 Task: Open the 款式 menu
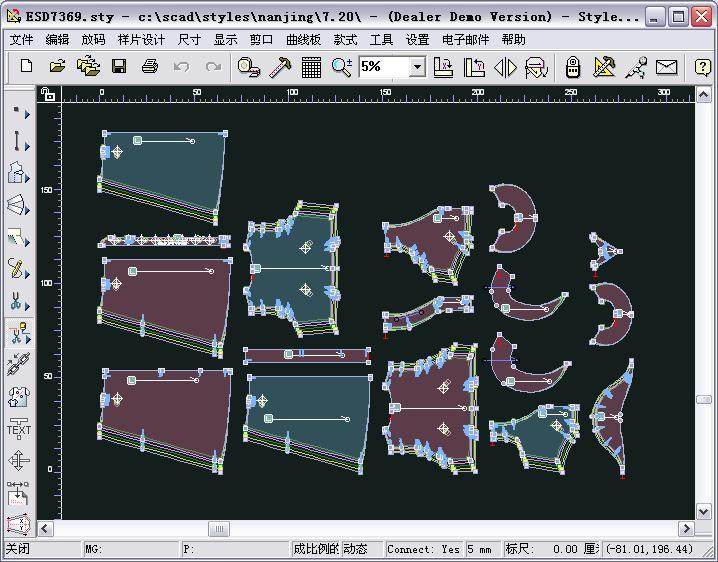pos(345,40)
